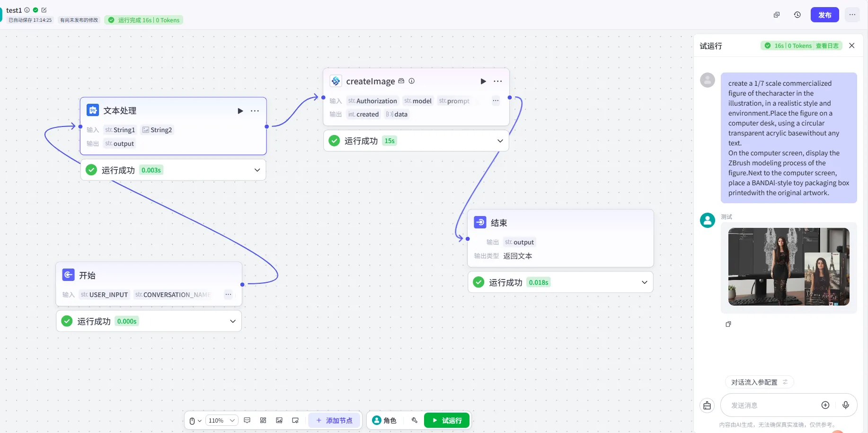Open the 110% zoom level dropdown

click(221, 421)
